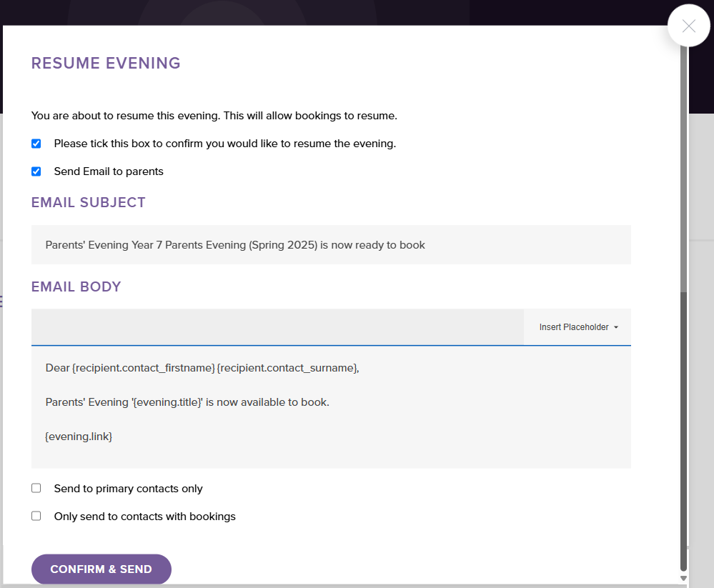The image size is (714, 588).
Task: Close the Resume Evening dialog
Action: tap(688, 26)
